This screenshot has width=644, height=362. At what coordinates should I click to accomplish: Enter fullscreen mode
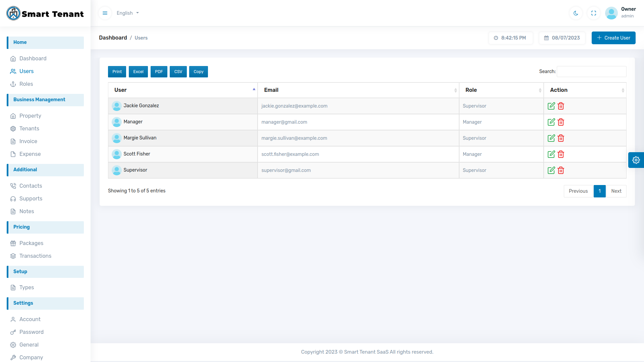point(594,13)
